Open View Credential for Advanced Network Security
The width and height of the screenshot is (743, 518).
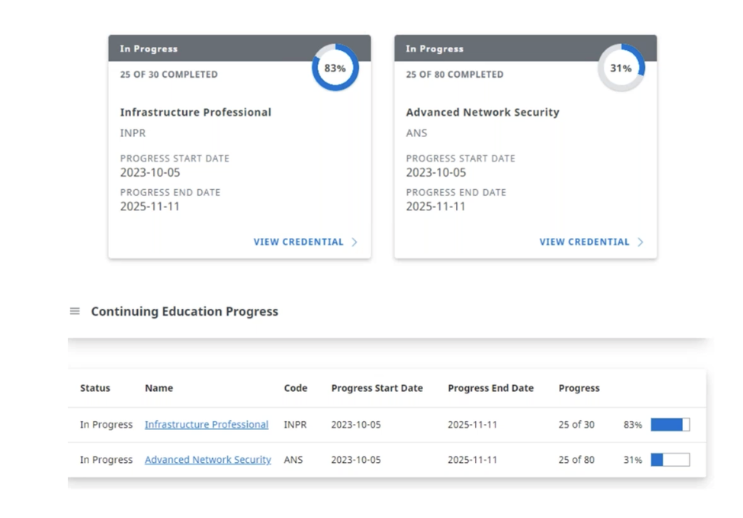584,242
